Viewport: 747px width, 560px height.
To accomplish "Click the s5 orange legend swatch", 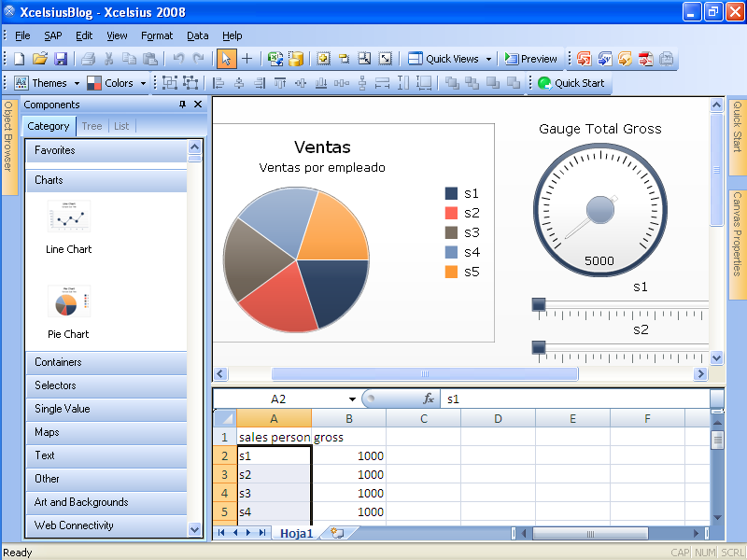I will (x=451, y=272).
